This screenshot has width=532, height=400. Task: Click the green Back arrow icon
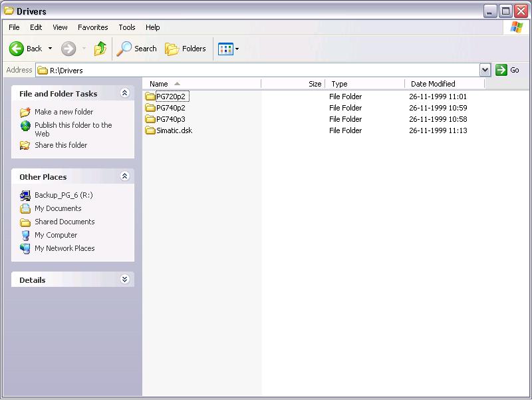(x=16, y=49)
